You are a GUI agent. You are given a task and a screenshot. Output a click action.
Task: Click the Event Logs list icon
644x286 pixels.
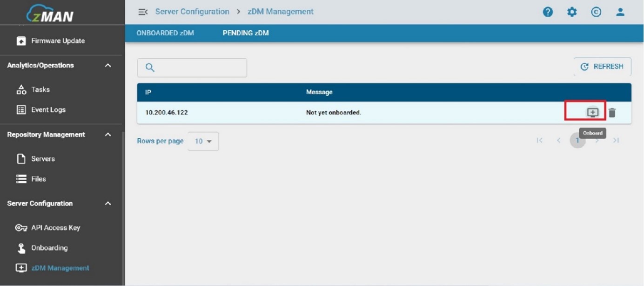click(21, 110)
